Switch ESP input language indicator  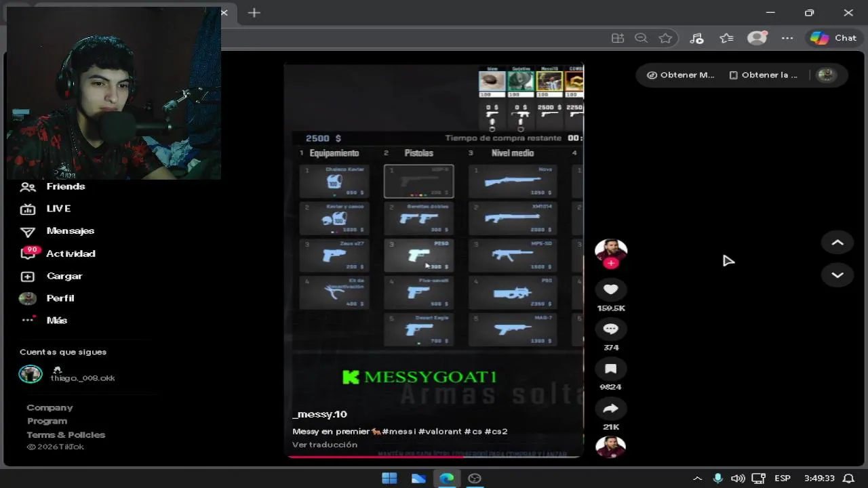click(783, 479)
